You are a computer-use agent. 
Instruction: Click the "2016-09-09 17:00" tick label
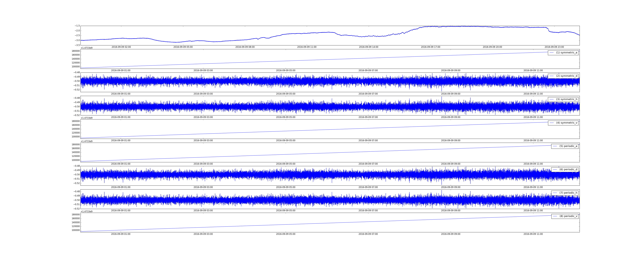[x=430, y=47]
